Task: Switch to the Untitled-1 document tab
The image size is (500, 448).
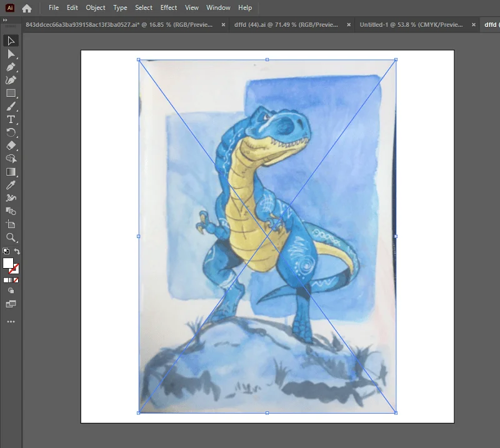Action: point(411,24)
